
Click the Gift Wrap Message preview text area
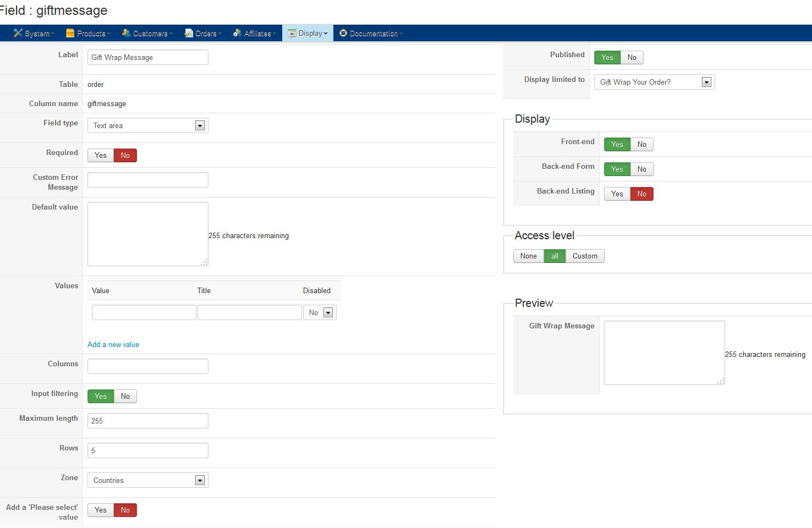pos(665,353)
